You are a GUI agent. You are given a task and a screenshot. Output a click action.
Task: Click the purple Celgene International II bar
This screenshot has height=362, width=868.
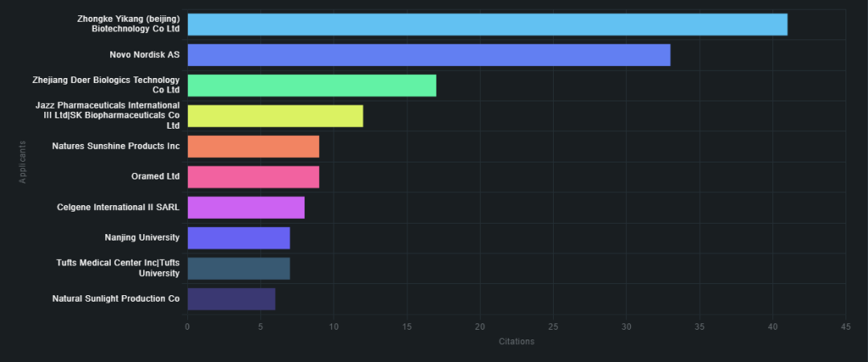point(246,208)
